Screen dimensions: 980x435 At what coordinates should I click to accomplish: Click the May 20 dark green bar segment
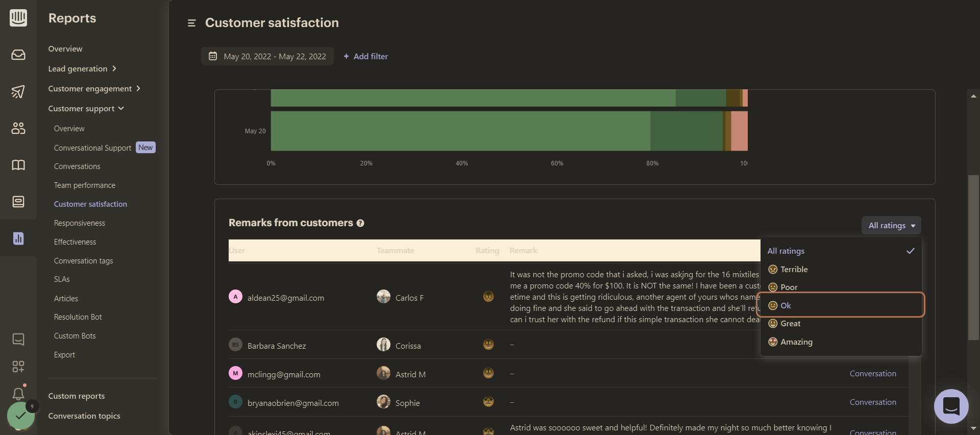point(687,131)
